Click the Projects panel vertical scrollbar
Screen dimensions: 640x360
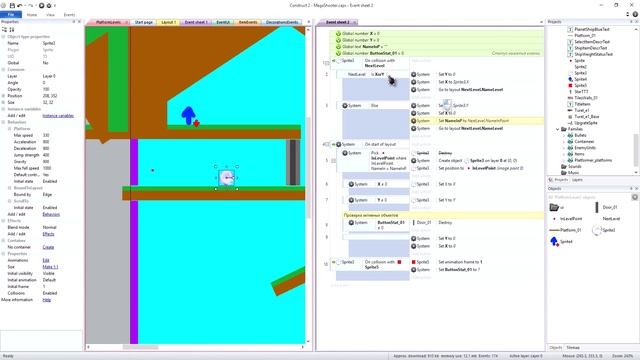click(636, 149)
